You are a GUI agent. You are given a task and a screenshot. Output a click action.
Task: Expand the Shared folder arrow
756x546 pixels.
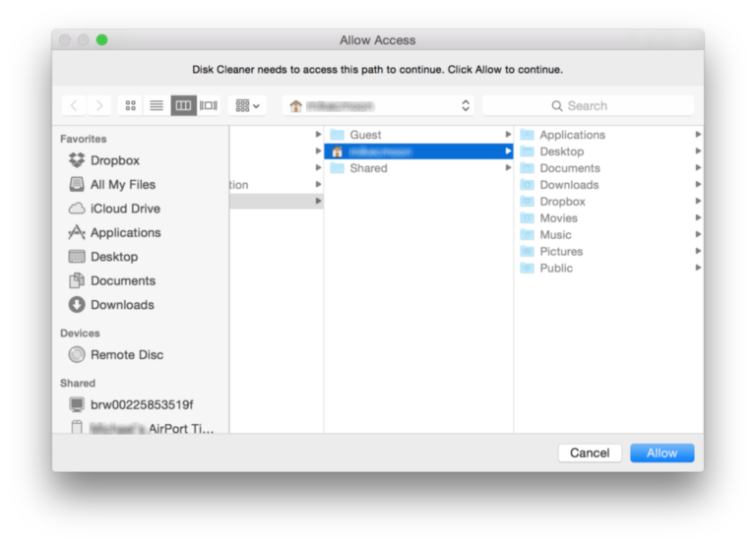(508, 167)
